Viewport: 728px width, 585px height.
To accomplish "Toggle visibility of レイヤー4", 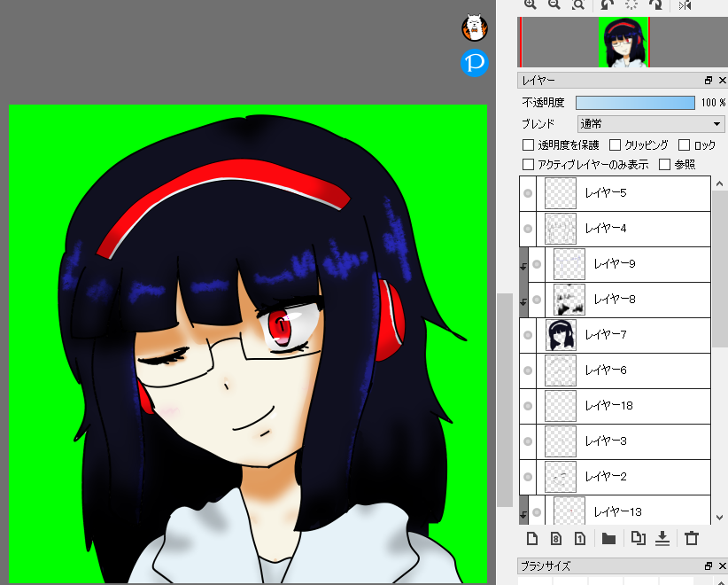I will [x=528, y=229].
